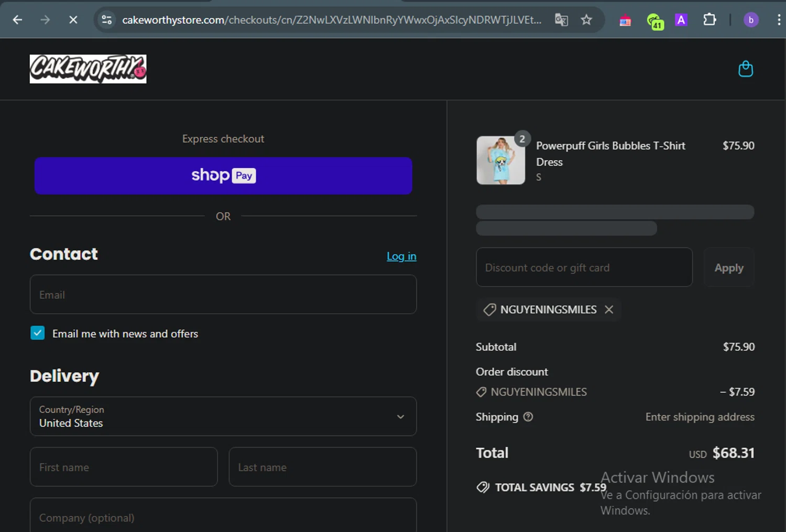
Task: Toggle Email me with news and offers
Action: pyautogui.click(x=38, y=333)
